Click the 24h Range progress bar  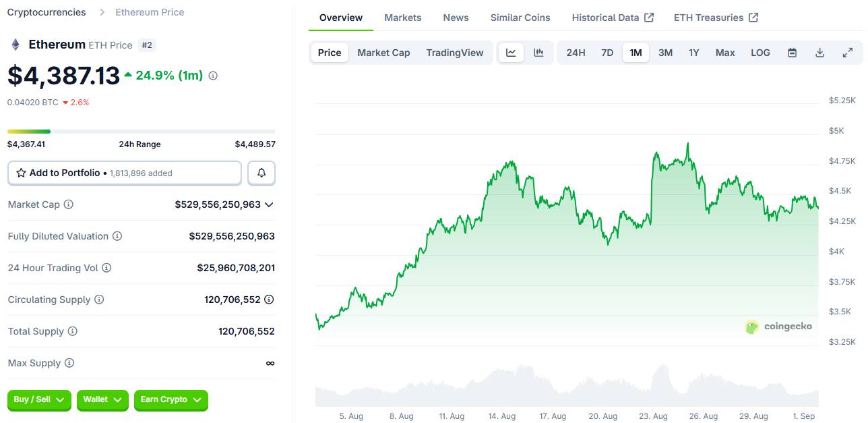(142, 132)
